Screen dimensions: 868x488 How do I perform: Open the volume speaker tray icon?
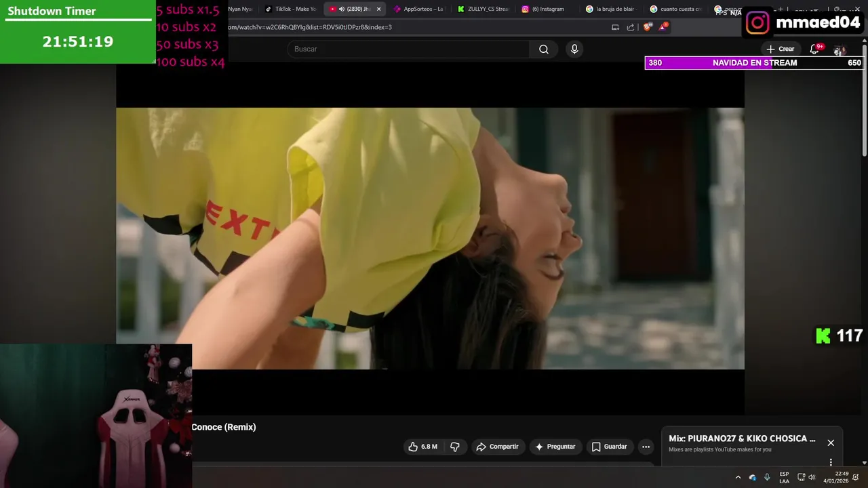pyautogui.click(x=812, y=477)
